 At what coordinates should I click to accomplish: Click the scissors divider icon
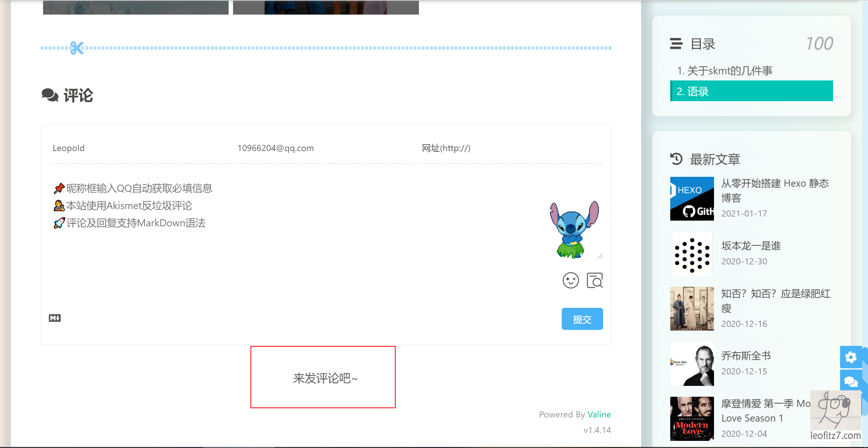[77, 48]
